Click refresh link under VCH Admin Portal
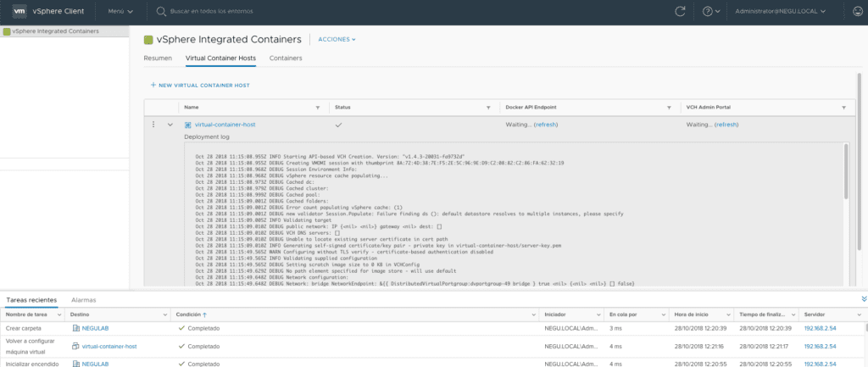The height and width of the screenshot is (367, 868). point(726,125)
